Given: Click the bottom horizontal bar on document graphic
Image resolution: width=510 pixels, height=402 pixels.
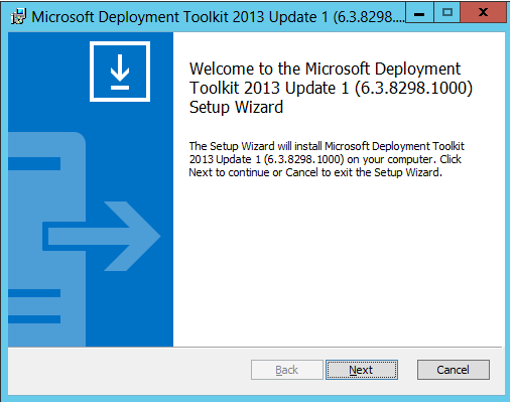Looking at the screenshot, I should point(34,319).
